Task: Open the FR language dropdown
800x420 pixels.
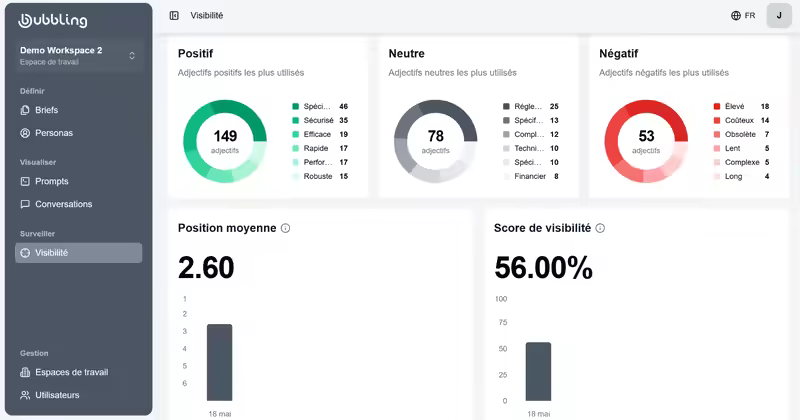Action: pyautogui.click(x=743, y=15)
